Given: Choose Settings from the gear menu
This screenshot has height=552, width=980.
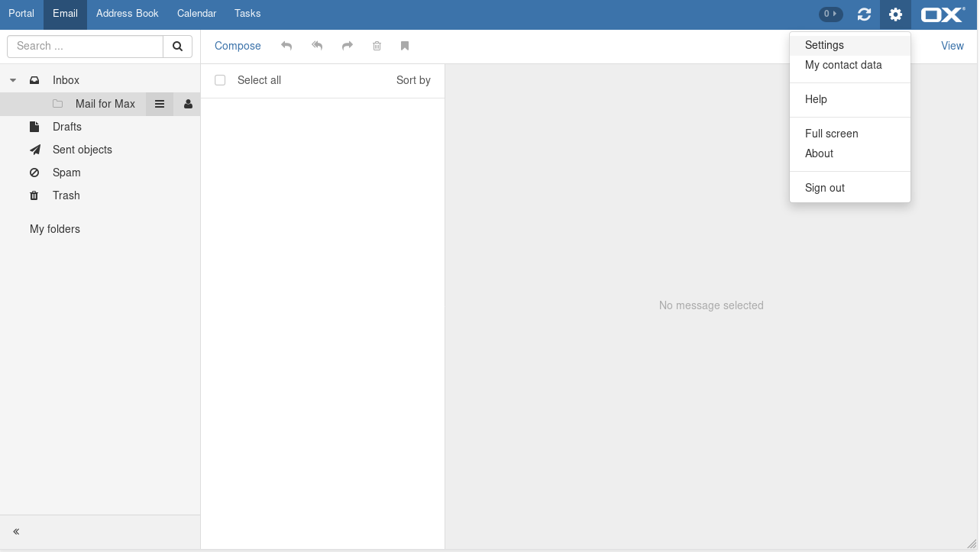Looking at the screenshot, I should pos(824,45).
